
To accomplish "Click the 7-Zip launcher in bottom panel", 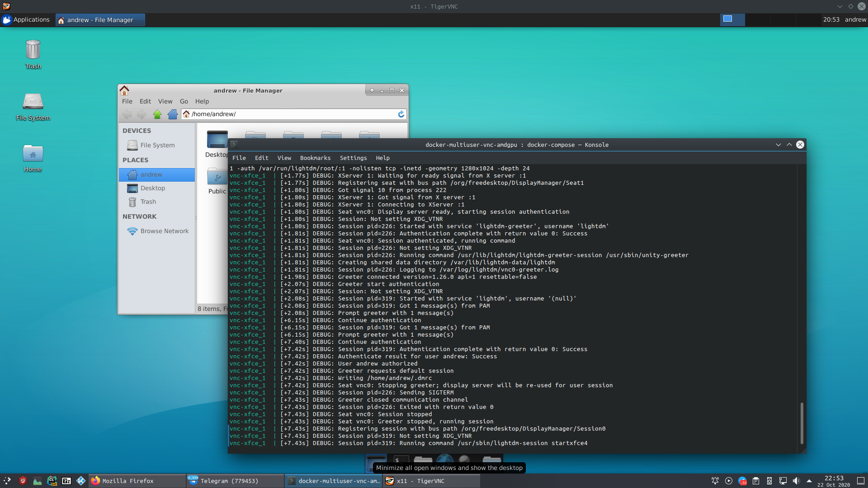I will click(x=66, y=481).
